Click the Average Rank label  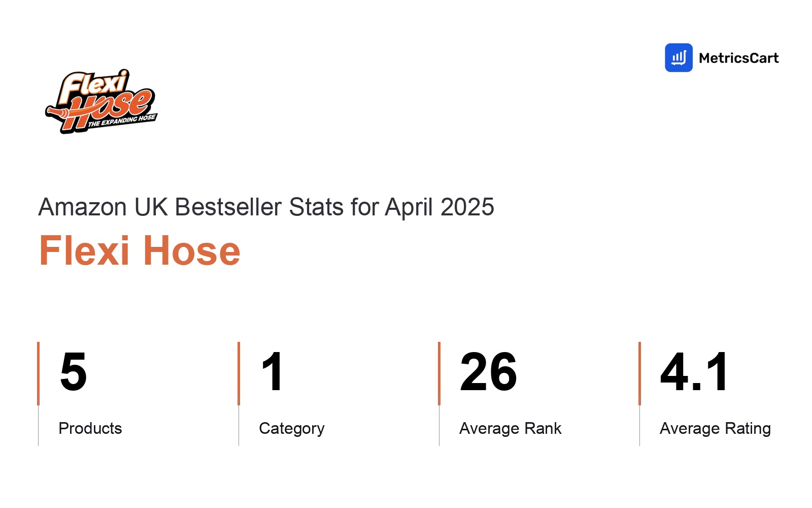click(x=511, y=428)
